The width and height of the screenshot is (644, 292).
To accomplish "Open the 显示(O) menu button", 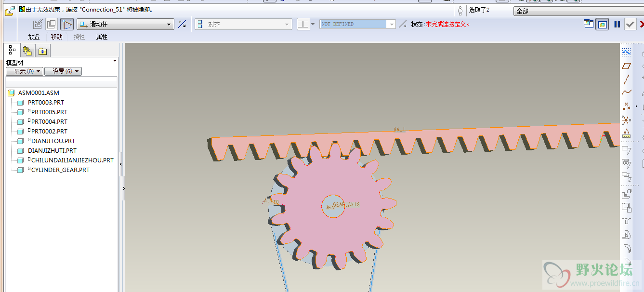I will tap(24, 71).
